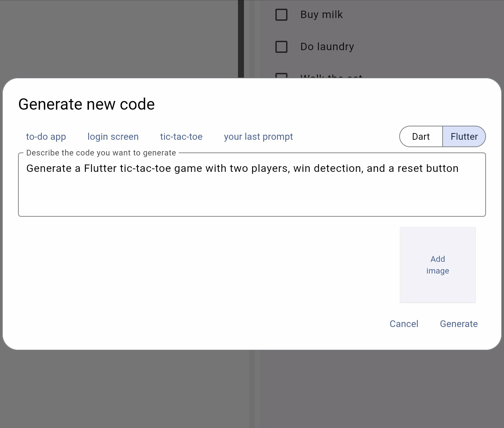Click the Generate new code heading

[x=87, y=104]
